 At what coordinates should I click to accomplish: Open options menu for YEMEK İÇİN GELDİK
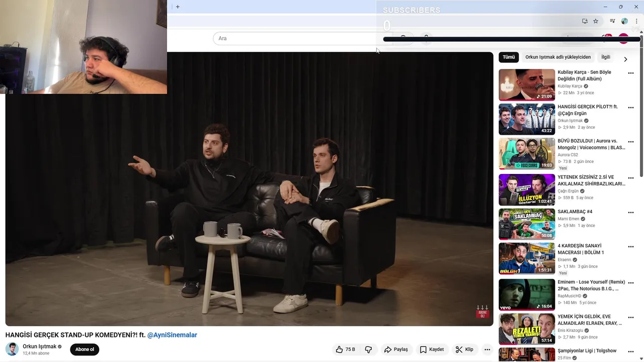631,317
